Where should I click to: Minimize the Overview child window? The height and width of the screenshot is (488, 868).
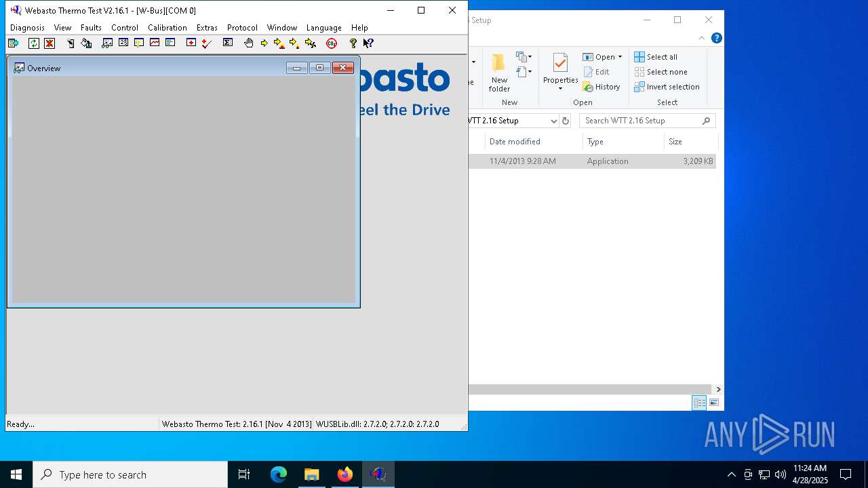tap(296, 68)
